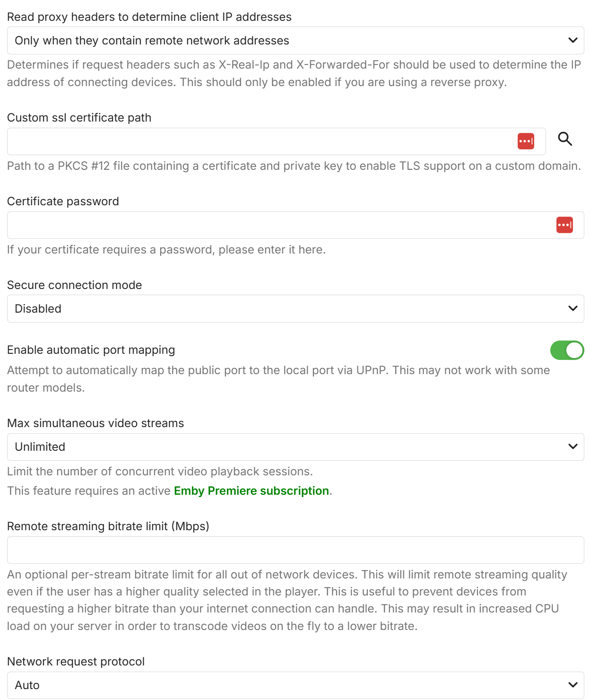Click the "Network request protocol" label
The height and width of the screenshot is (700, 590).
coord(76,662)
